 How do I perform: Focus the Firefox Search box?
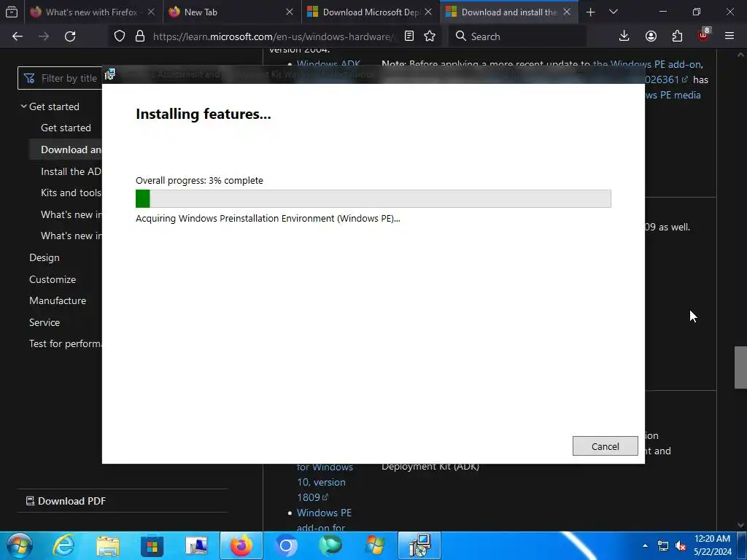click(517, 36)
